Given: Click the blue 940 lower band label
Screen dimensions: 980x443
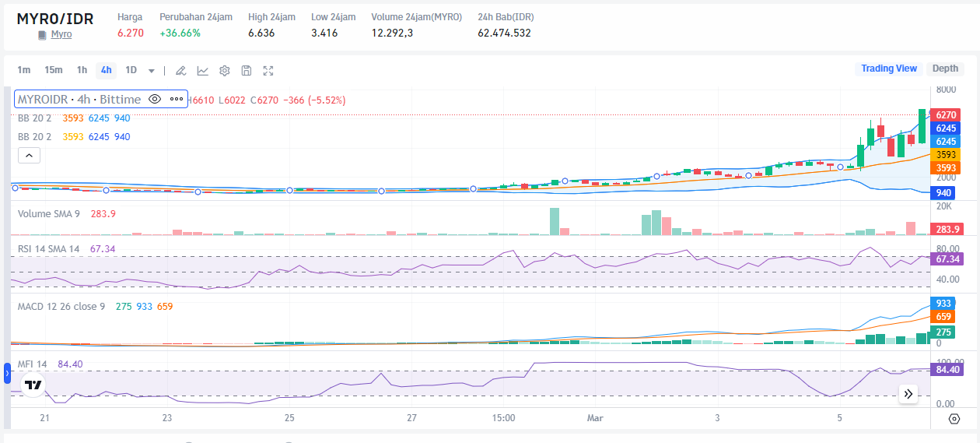Looking at the screenshot, I should (x=943, y=192).
